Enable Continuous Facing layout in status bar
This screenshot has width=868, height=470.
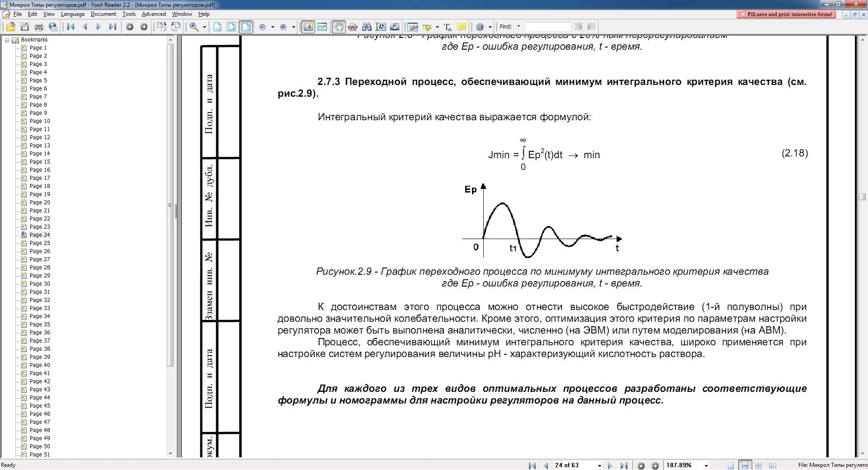click(759, 465)
